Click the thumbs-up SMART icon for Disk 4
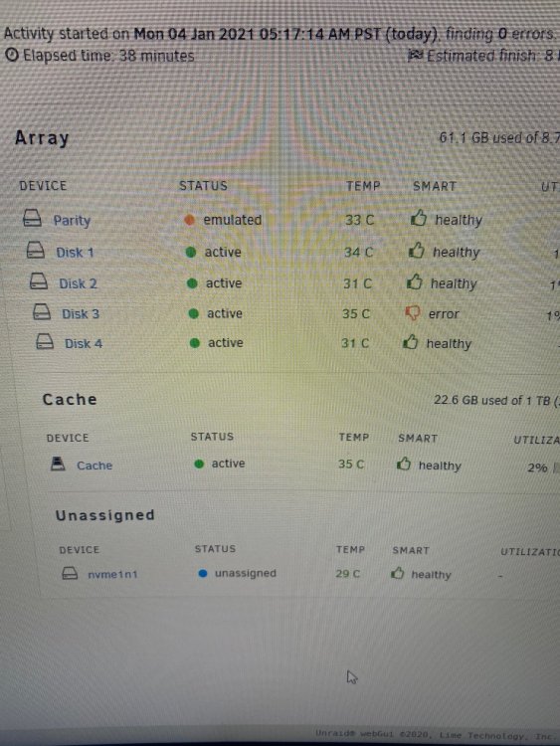 (x=410, y=341)
